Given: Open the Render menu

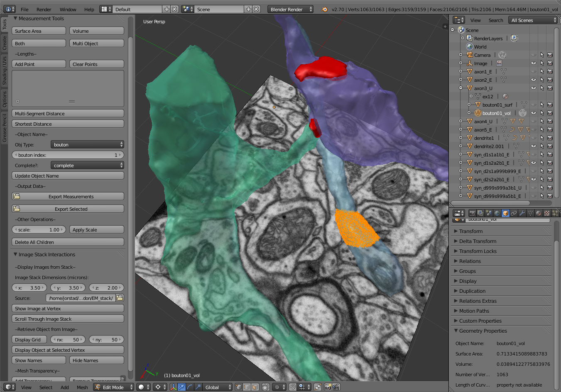Looking at the screenshot, I should 44,9.
